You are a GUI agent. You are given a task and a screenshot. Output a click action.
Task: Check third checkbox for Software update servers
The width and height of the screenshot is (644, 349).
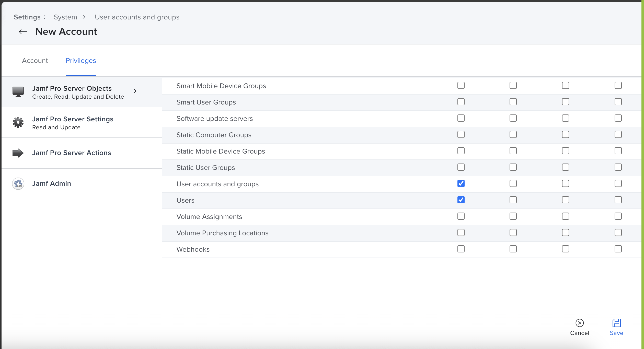pyautogui.click(x=566, y=118)
